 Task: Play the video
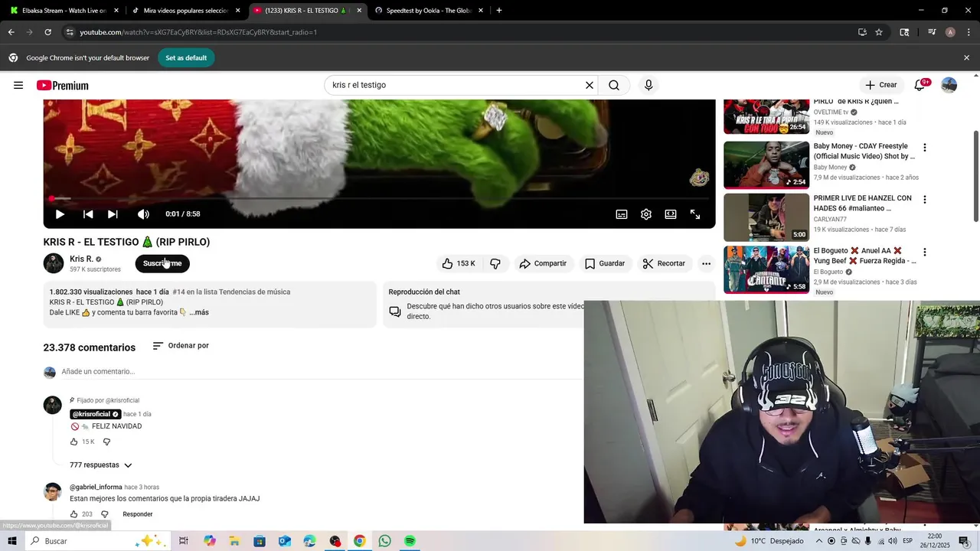pos(60,214)
